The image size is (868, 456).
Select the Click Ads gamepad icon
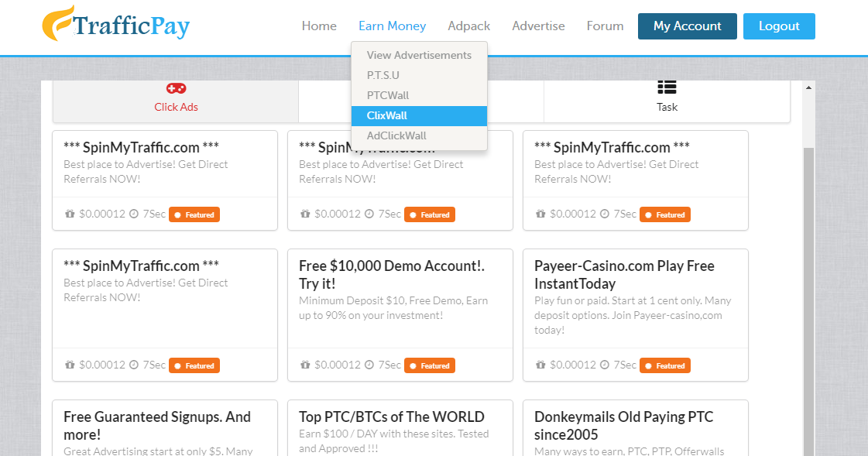pos(176,88)
